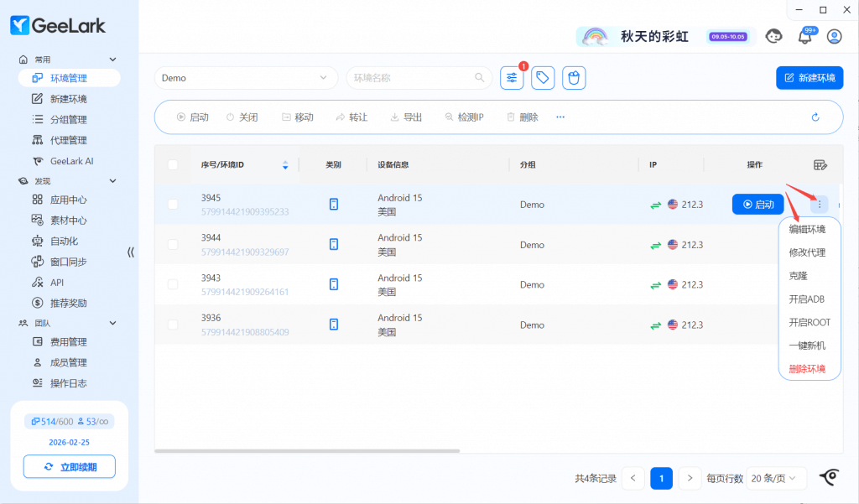859x504 pixels.
Task: Expand the 20 条/页 page size dropdown
Action: click(x=777, y=478)
